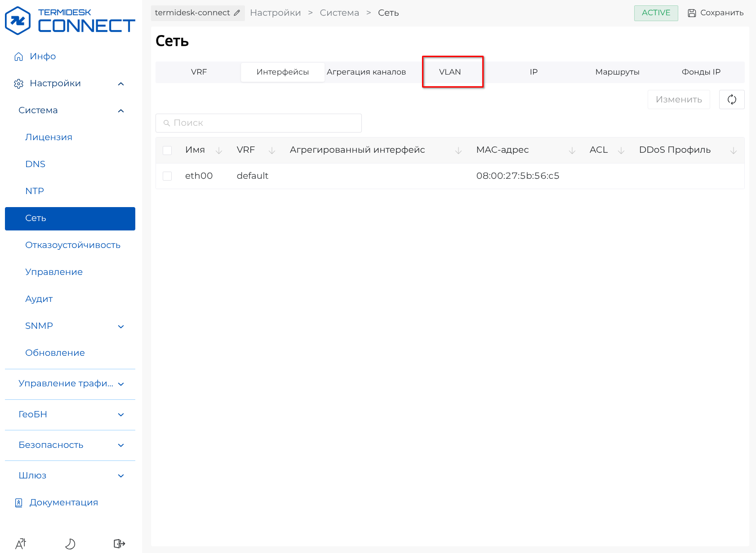Sort by MAC-адрес column arrow
The width and height of the screenshot is (756, 553).
pos(572,150)
